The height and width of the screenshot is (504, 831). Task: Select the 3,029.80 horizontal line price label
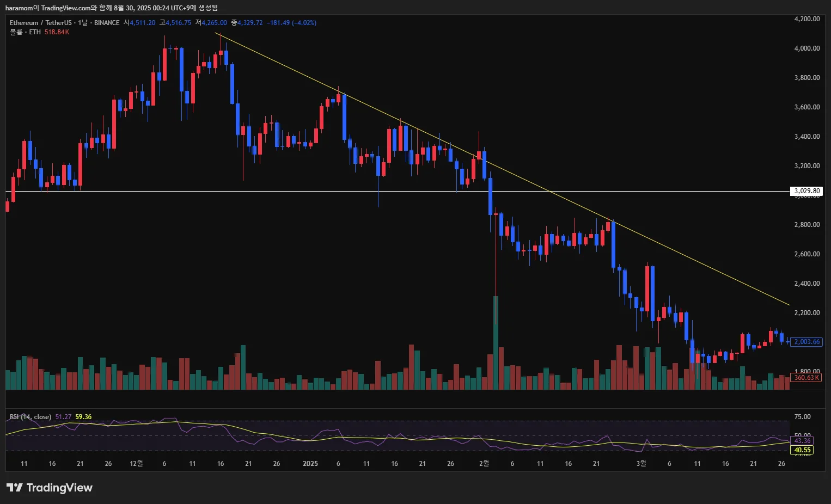806,191
